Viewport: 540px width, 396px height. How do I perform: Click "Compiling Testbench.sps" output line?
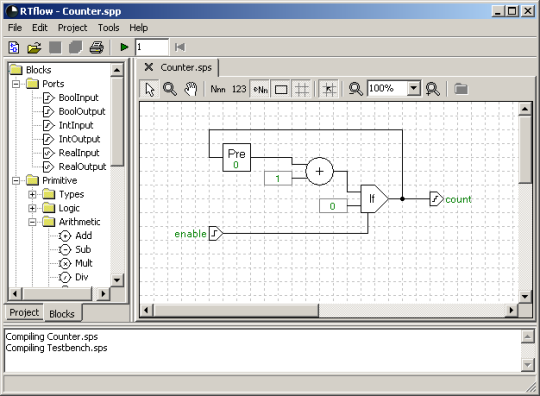point(56,348)
